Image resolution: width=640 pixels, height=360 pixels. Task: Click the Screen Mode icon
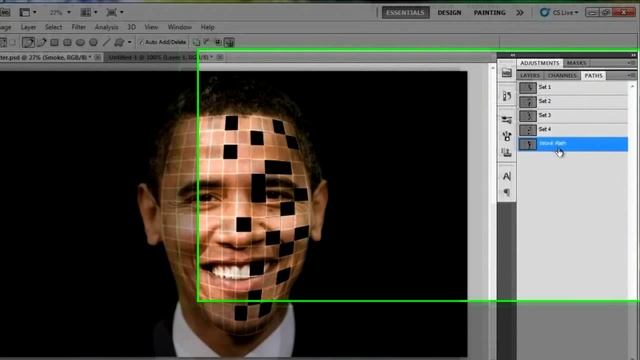pos(111,12)
